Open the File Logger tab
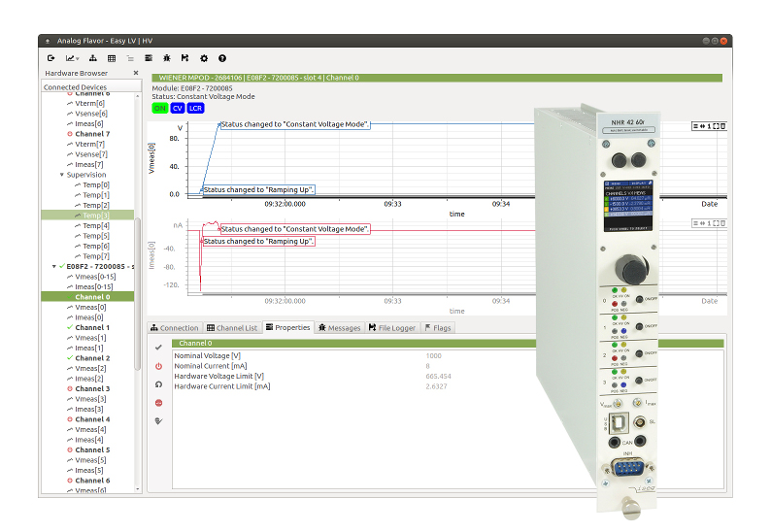 [392, 328]
